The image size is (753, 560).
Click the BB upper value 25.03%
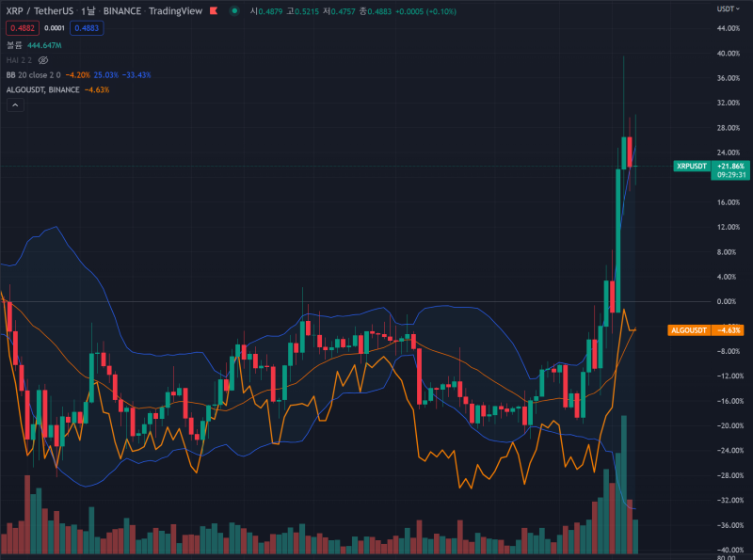point(105,75)
